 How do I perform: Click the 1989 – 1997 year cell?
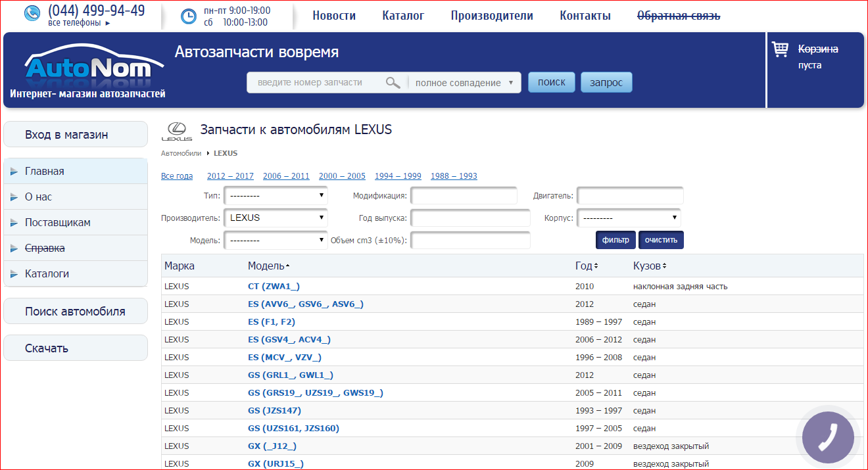(598, 322)
